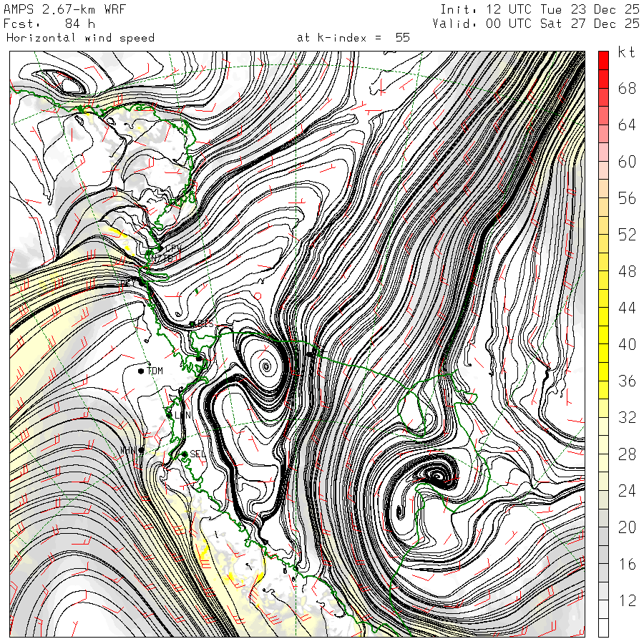Click the spiral vortex center near map middle
The height and width of the screenshot is (644, 644).
[265, 365]
